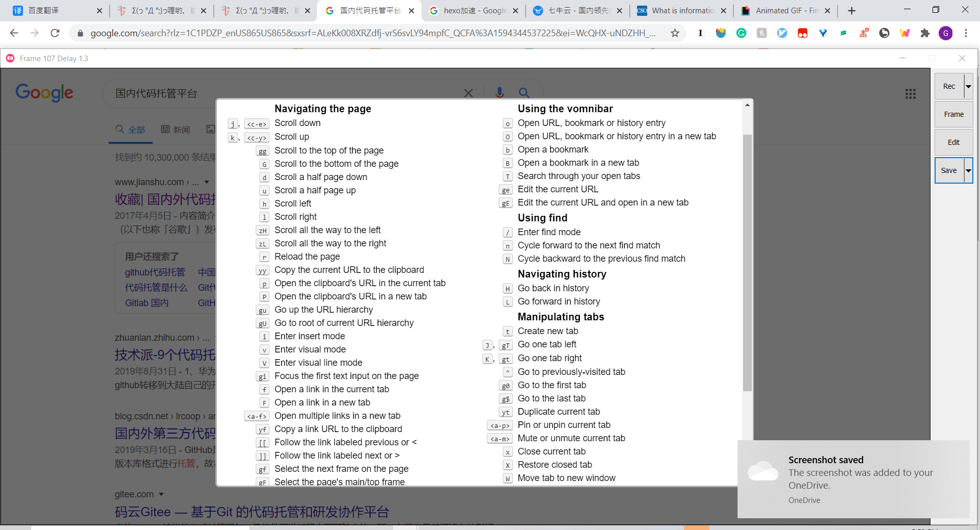The width and height of the screenshot is (980, 530).
Task: Select the 新闻 search results tab
Action: click(x=176, y=130)
